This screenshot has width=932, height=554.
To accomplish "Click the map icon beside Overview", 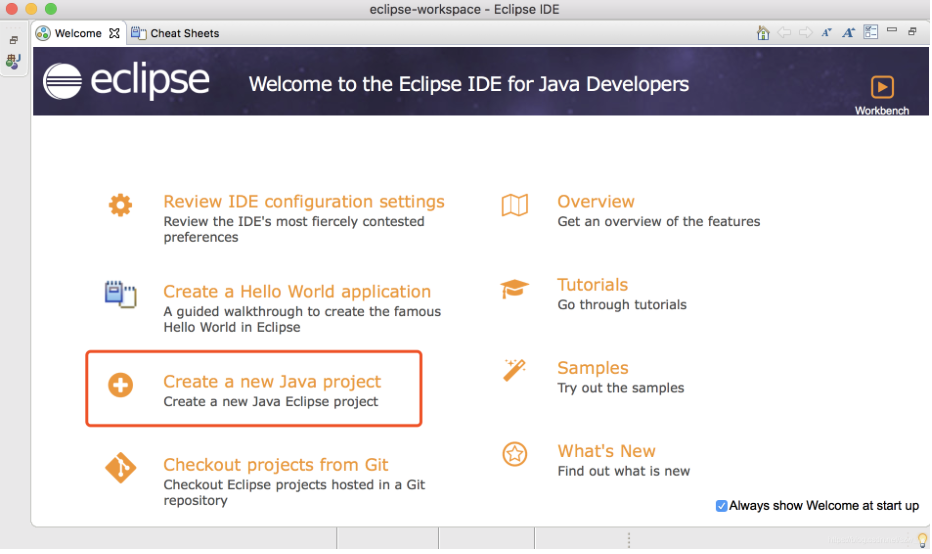I will point(515,205).
